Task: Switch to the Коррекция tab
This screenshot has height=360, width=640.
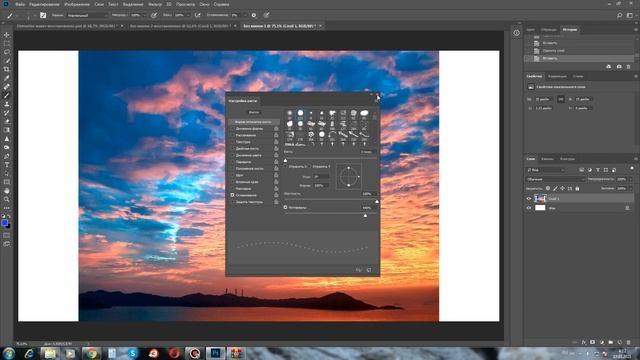Action: (x=557, y=76)
